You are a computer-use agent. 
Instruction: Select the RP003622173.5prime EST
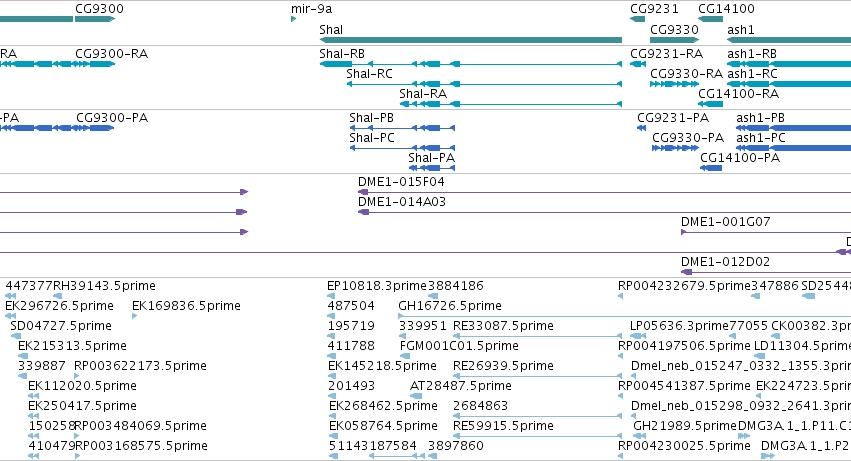pyautogui.click(x=77, y=376)
